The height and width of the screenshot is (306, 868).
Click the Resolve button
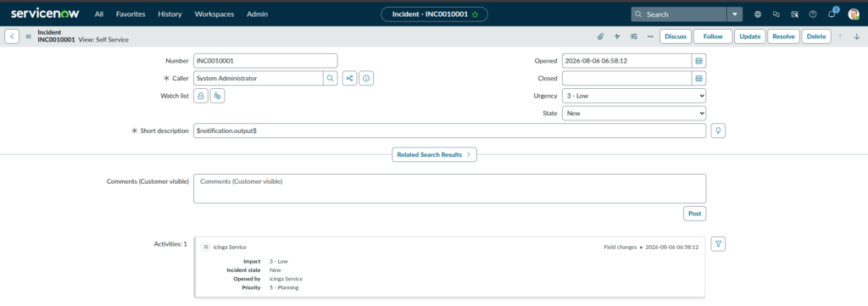pos(784,36)
